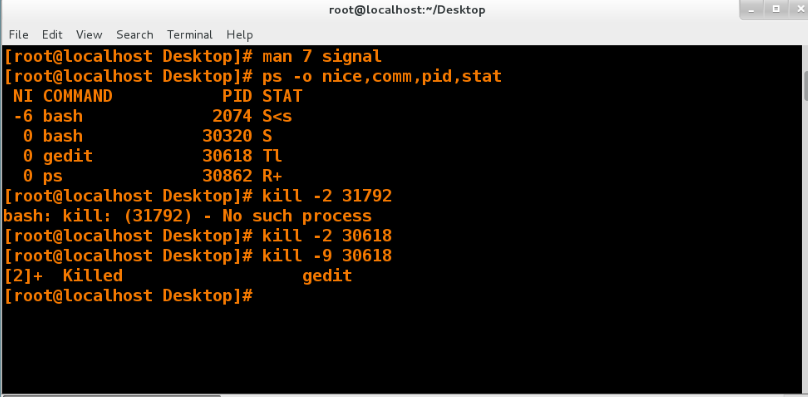This screenshot has width=808, height=397.
Task: Click the COMMAND column header
Action: point(78,96)
